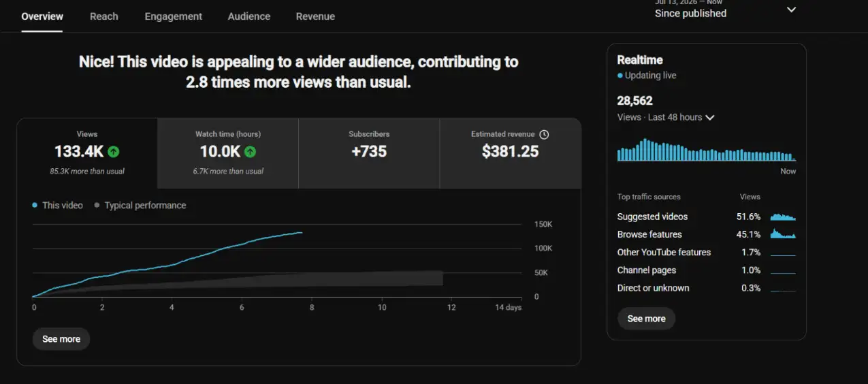The height and width of the screenshot is (384, 868).
Task: Click the This video legend item
Action: point(57,205)
